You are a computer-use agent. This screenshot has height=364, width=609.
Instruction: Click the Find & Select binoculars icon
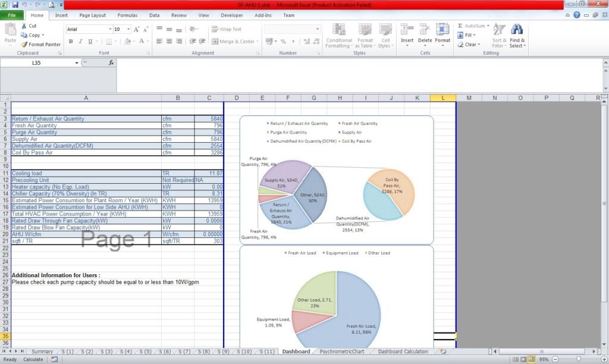(x=517, y=30)
